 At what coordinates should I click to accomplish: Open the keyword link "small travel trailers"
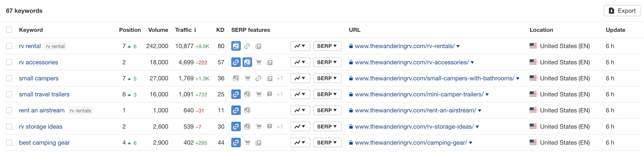(x=44, y=94)
